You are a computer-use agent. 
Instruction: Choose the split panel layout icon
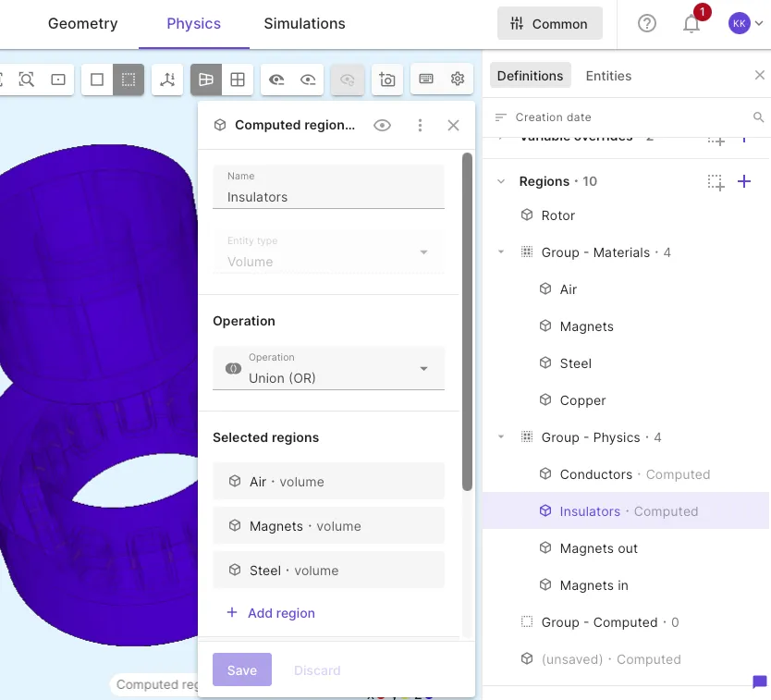[206, 80]
